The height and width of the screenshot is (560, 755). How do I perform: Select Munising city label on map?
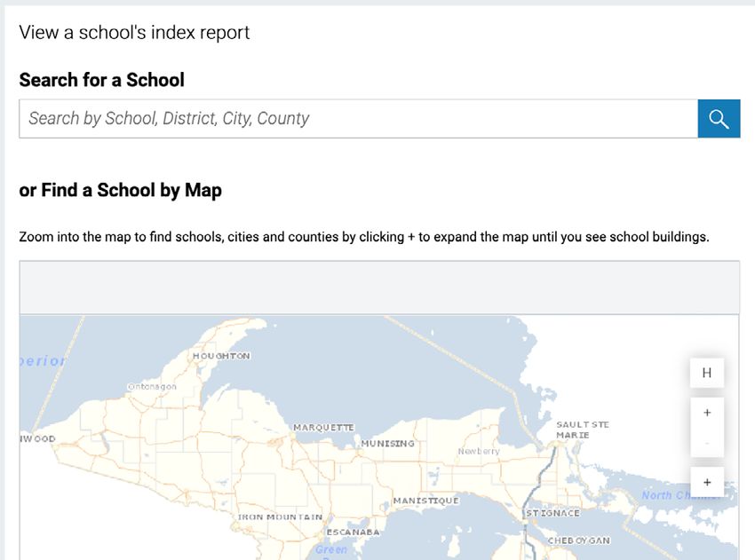pyautogui.click(x=387, y=443)
